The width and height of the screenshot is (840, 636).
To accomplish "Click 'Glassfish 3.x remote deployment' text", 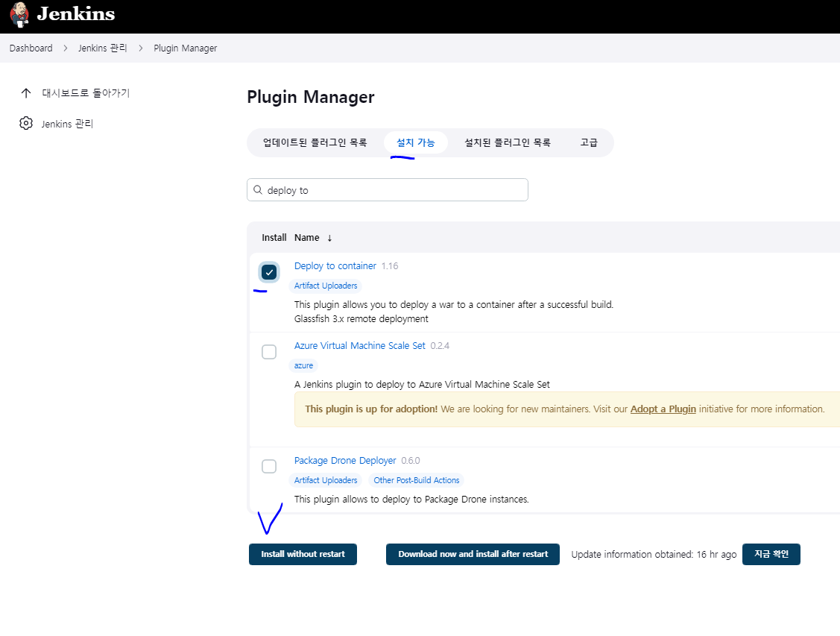I will tap(361, 319).
